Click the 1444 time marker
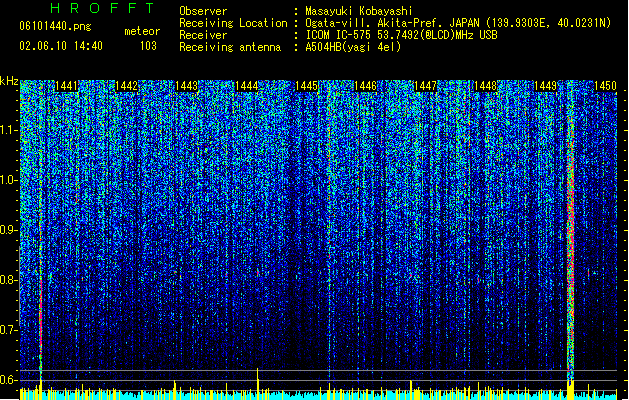This screenshot has height=400, width=629. (x=246, y=86)
